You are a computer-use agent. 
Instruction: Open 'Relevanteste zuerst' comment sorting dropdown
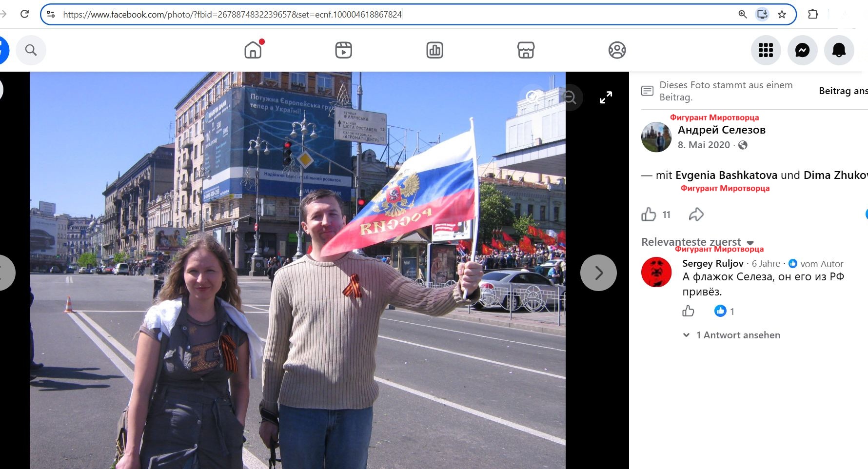pos(697,242)
